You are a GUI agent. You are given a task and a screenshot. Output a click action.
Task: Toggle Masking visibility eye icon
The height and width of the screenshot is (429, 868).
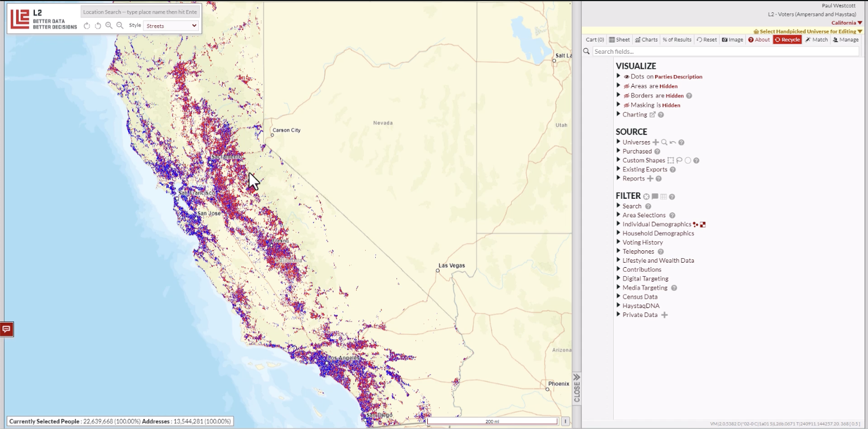tap(627, 105)
